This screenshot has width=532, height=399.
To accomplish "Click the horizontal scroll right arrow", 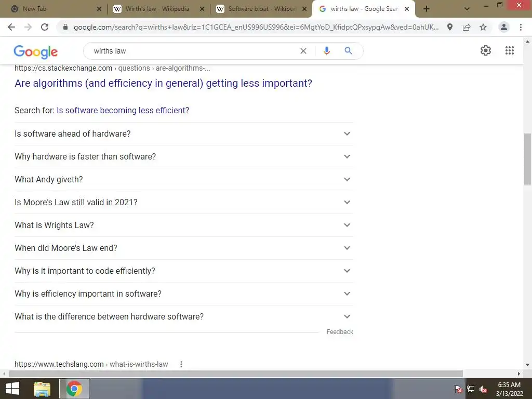I will tap(518, 374).
